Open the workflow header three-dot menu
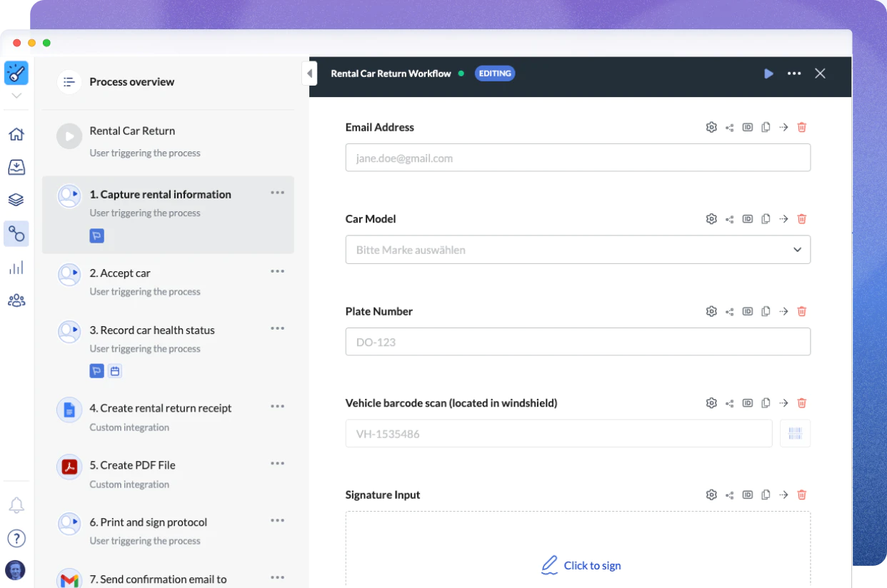 click(x=794, y=73)
